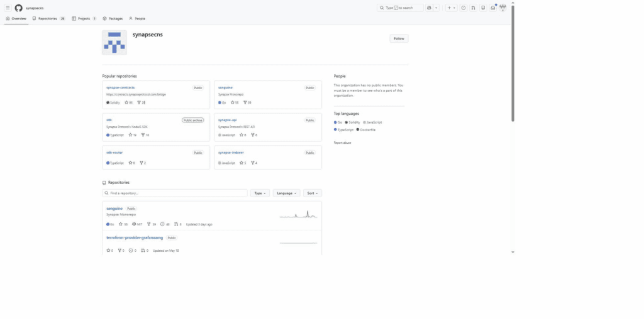Open the sdk archived repository
Screen dimensions: 644x319
coord(109,120)
